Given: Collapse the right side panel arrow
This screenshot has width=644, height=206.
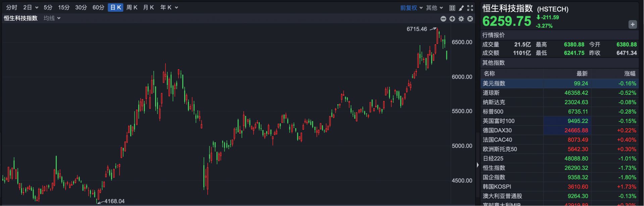Looking at the screenshot, I should point(478,165).
